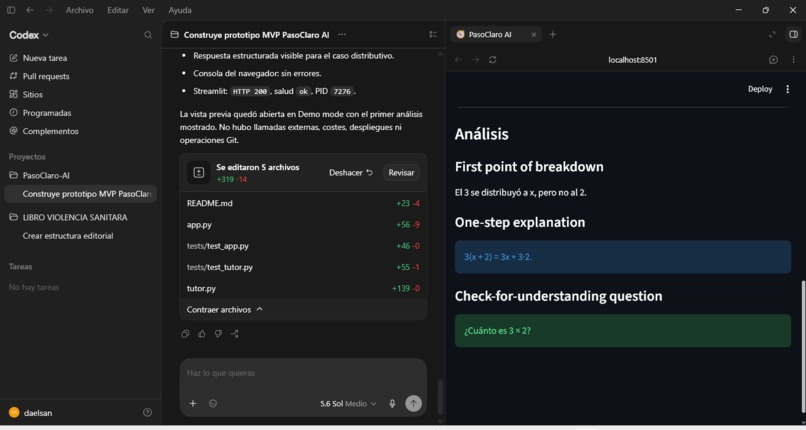The height and width of the screenshot is (430, 806).
Task: Open search in the Codex sidebar
Action: click(x=148, y=35)
